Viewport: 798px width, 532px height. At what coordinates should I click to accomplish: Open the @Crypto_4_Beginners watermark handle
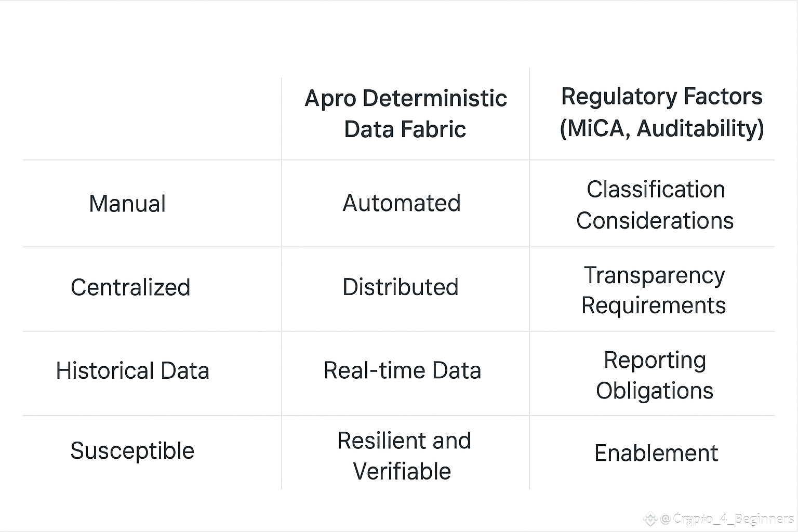pos(727,518)
